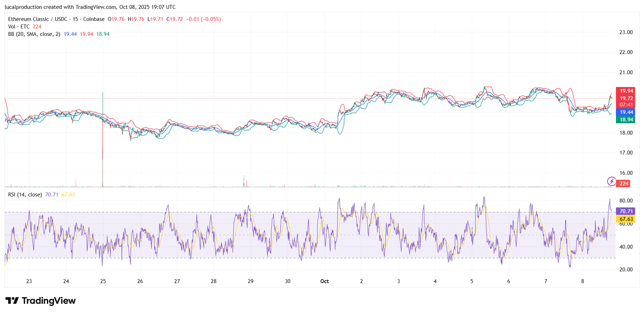
Task: Click the chart header text with TradingView.com
Action: (90, 7)
